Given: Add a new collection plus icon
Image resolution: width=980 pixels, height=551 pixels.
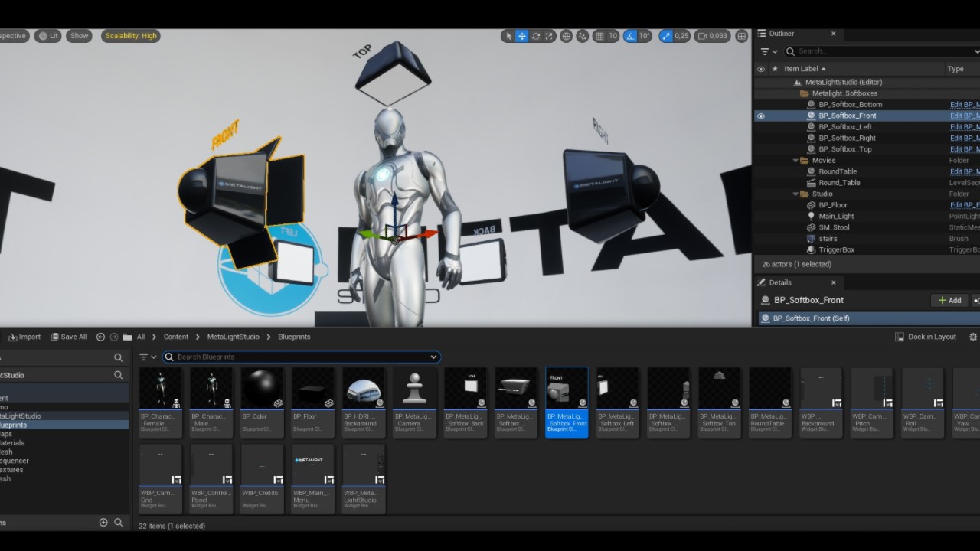Looking at the screenshot, I should tap(103, 523).
